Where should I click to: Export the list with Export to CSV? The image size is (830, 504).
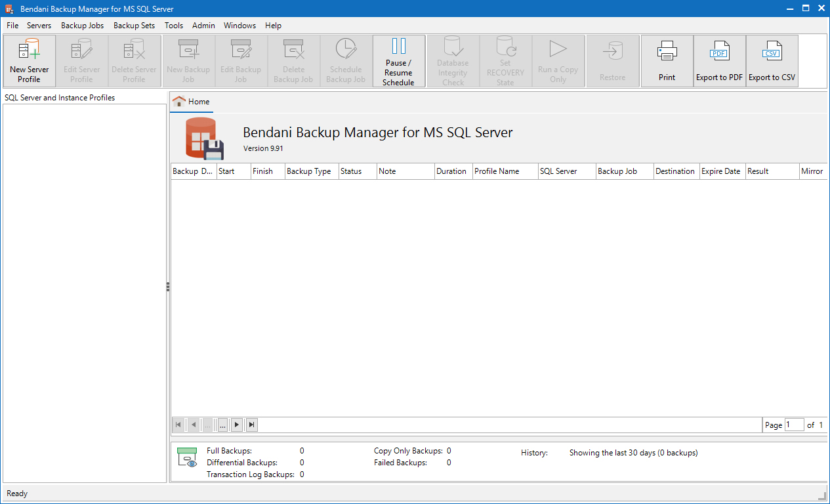(772, 61)
